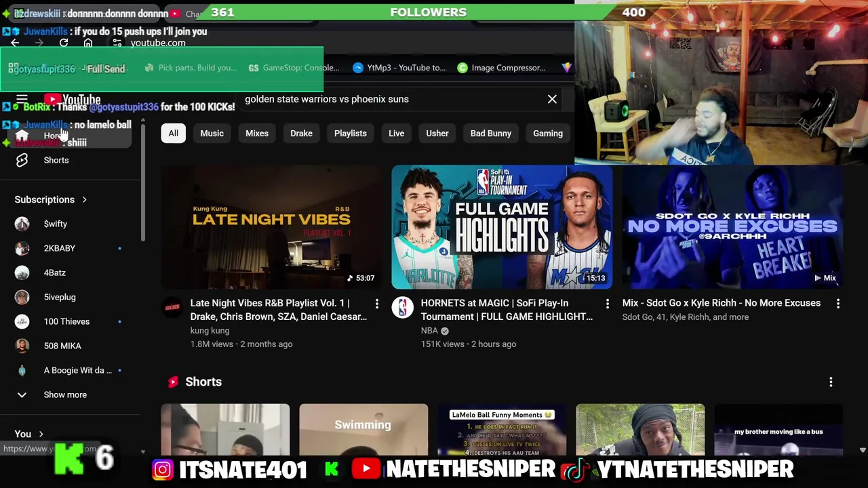Screen dimensions: 868x488
Task: Click 508 MIKA subscription name
Action: pos(62,346)
